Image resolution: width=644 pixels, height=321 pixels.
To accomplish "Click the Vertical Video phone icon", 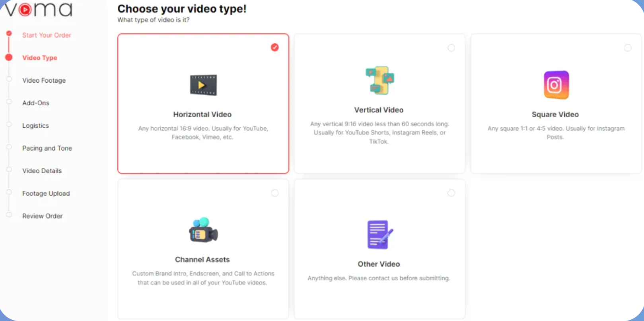I will [x=379, y=81].
